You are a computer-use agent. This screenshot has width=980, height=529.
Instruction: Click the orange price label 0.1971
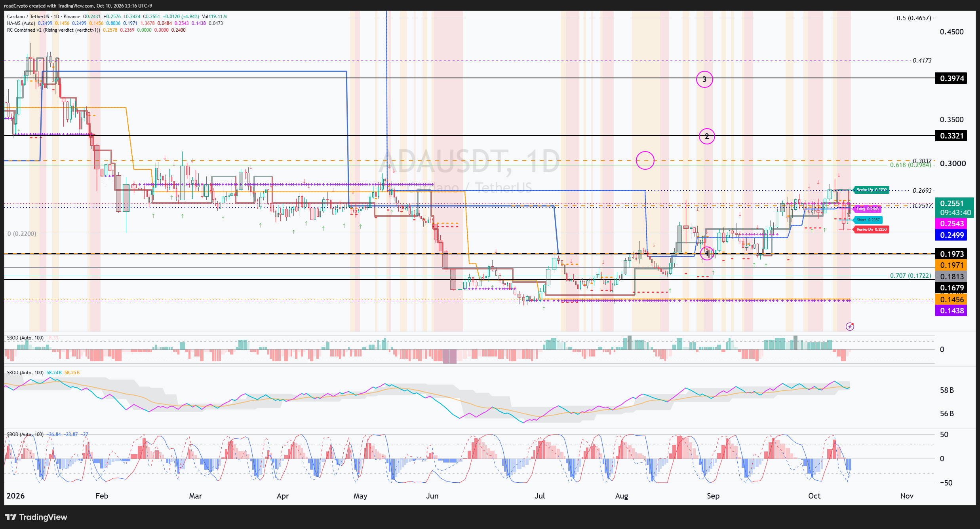click(x=951, y=265)
